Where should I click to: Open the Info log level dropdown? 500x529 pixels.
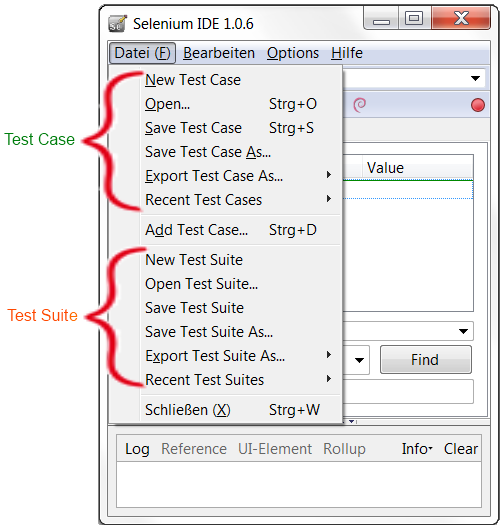coord(417,449)
